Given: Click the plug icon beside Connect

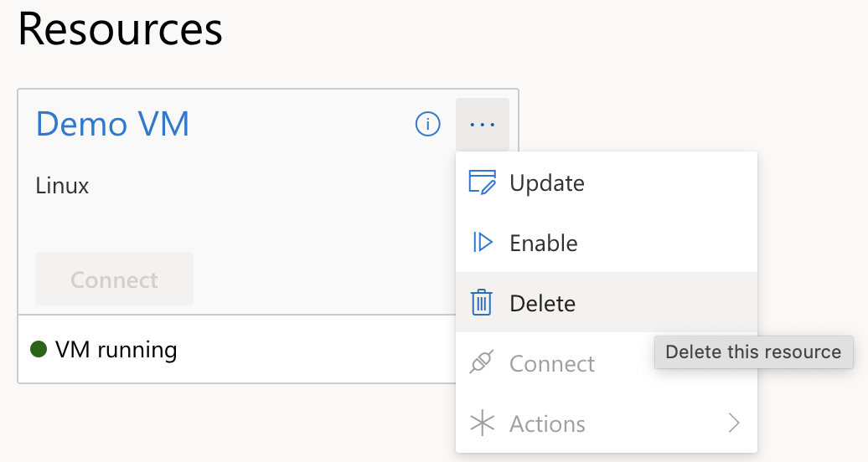Looking at the screenshot, I should 482,363.
